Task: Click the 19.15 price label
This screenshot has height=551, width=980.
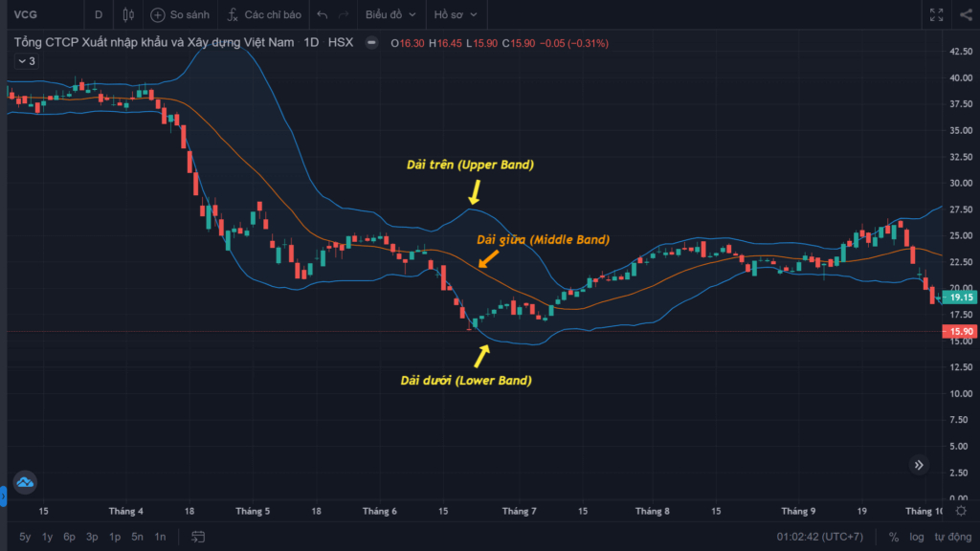Action: (961, 298)
